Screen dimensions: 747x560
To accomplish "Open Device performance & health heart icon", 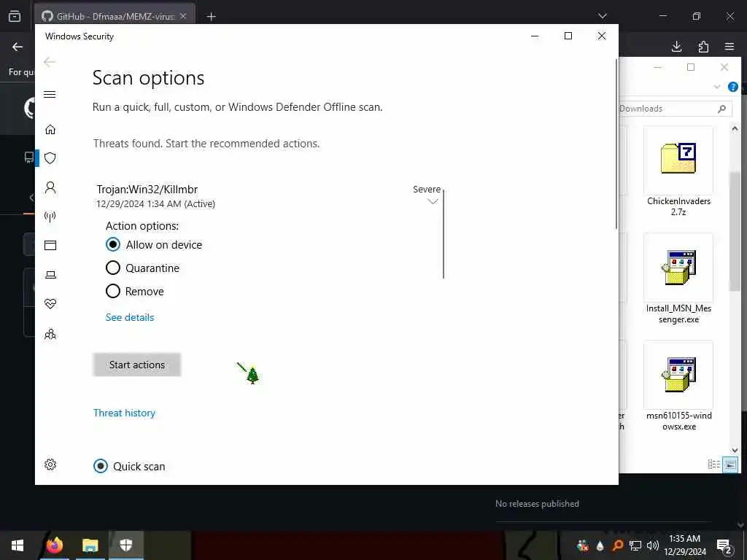I will [x=50, y=304].
